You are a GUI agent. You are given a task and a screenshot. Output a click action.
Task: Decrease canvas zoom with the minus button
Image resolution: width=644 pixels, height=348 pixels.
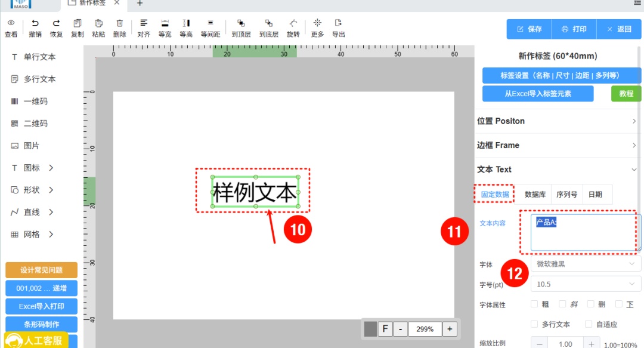click(400, 329)
